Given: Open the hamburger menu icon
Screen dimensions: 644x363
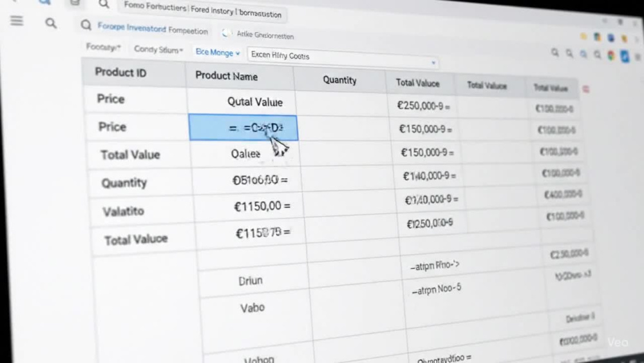Looking at the screenshot, I should (x=17, y=20).
